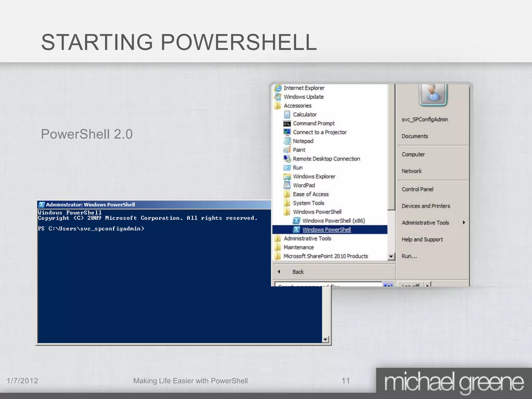
Task: Click the Connect to a Projector icon
Action: 287,132
